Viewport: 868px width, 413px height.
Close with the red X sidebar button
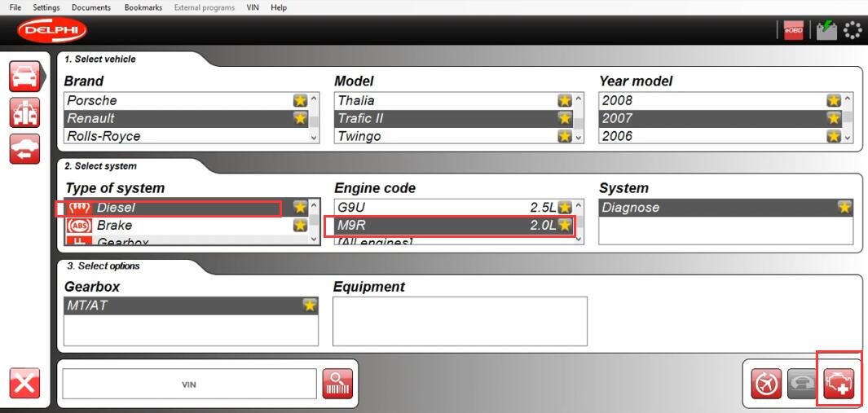tap(25, 383)
